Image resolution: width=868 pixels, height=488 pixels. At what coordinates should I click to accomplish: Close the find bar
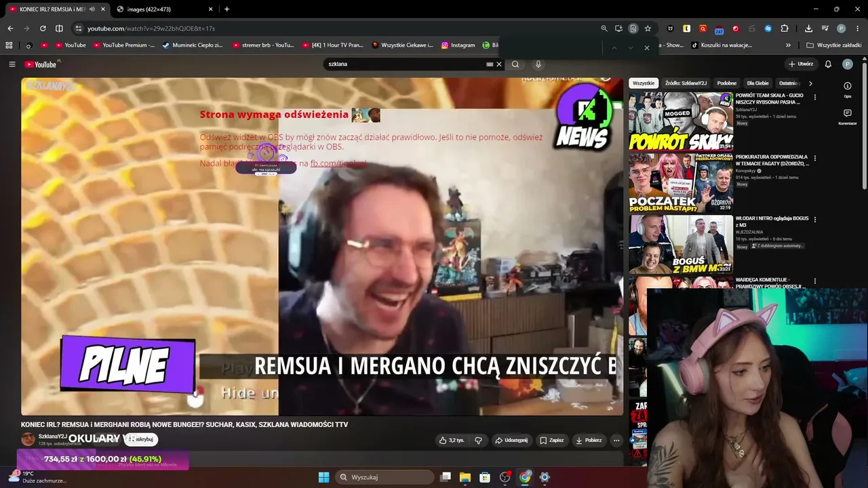coord(647,47)
